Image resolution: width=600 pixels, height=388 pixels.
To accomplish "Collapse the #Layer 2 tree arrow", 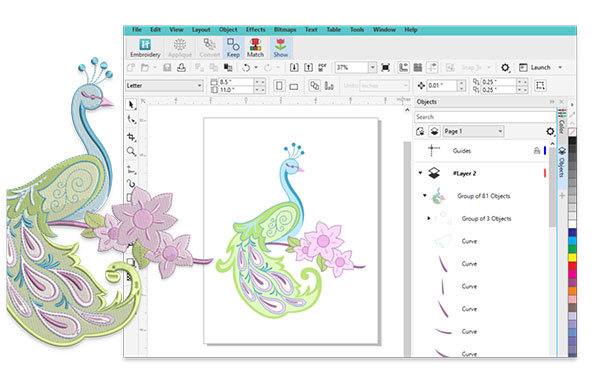I will (420, 173).
